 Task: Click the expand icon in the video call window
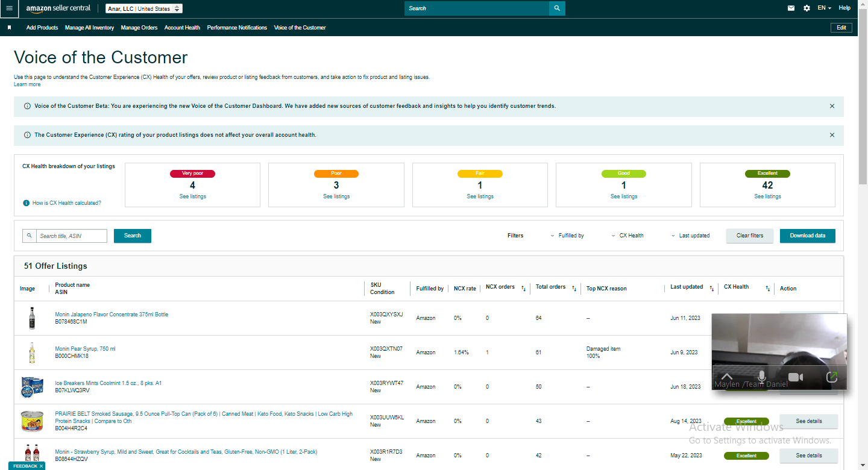click(x=832, y=377)
